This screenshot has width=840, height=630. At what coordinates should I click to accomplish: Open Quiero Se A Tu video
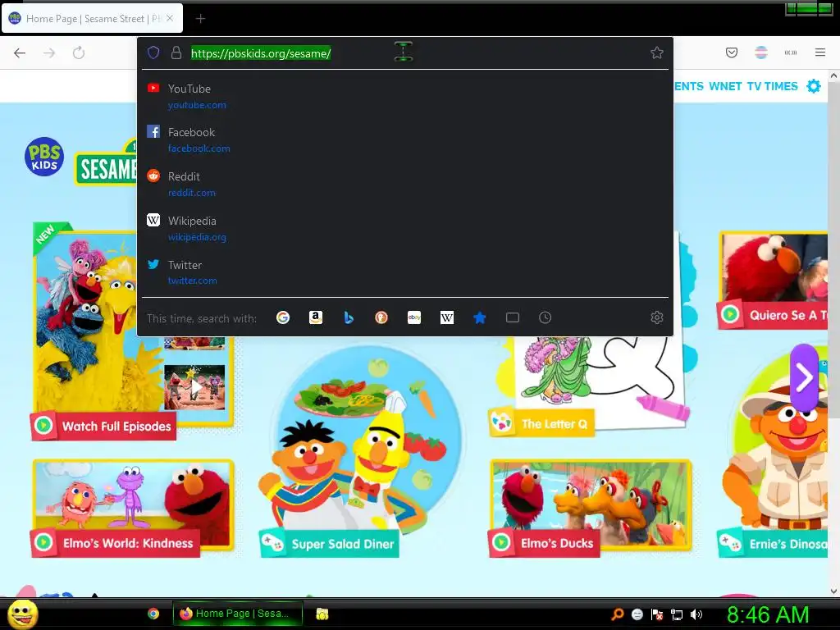pyautogui.click(x=773, y=281)
